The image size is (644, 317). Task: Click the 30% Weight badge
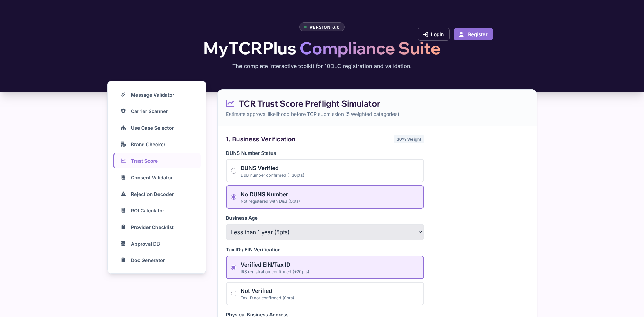(409, 139)
